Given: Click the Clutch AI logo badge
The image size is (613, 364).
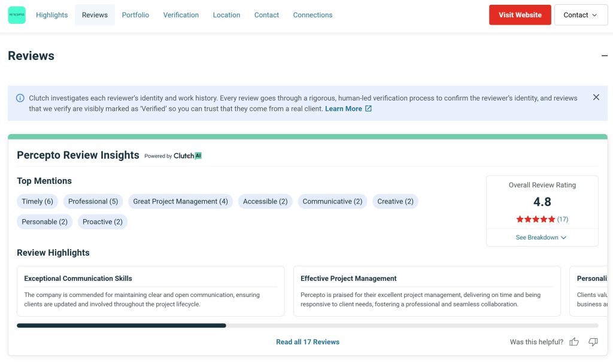Looking at the screenshot, I should click(187, 156).
